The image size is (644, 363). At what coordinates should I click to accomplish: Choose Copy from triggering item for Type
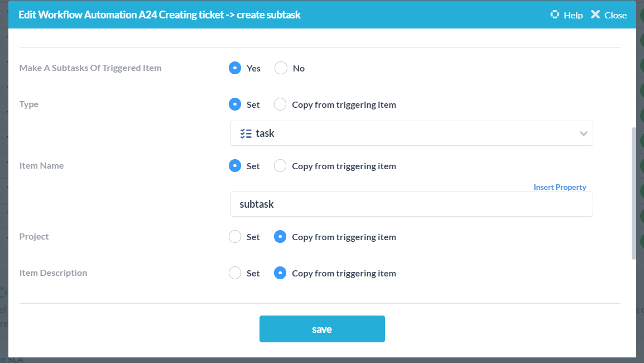tap(280, 104)
